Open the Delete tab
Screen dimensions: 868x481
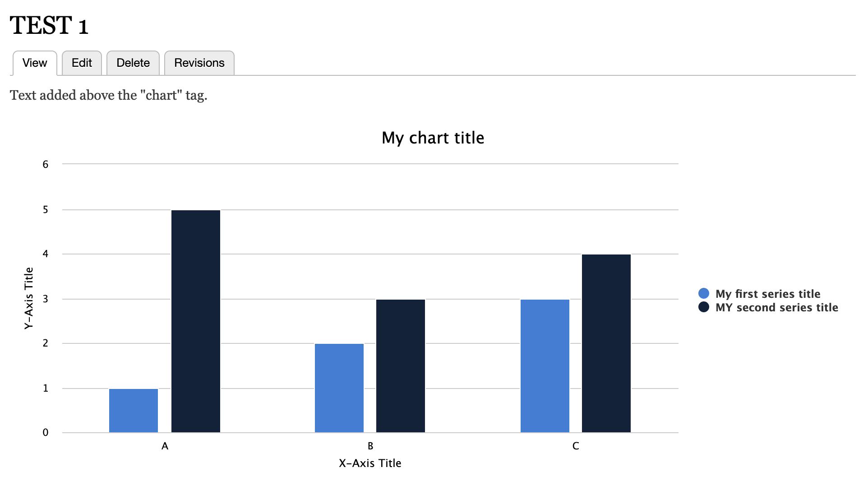[133, 63]
